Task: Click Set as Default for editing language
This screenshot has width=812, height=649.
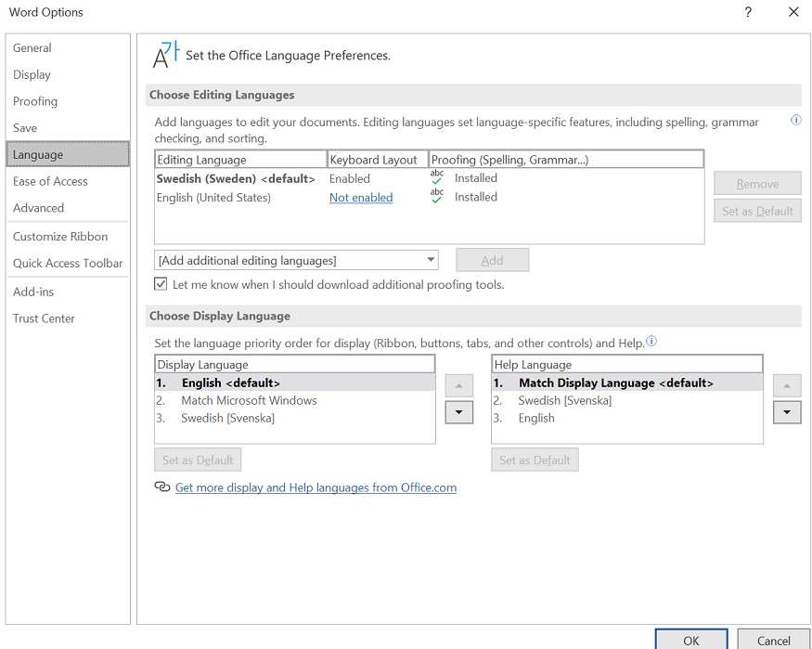Action: [x=757, y=211]
